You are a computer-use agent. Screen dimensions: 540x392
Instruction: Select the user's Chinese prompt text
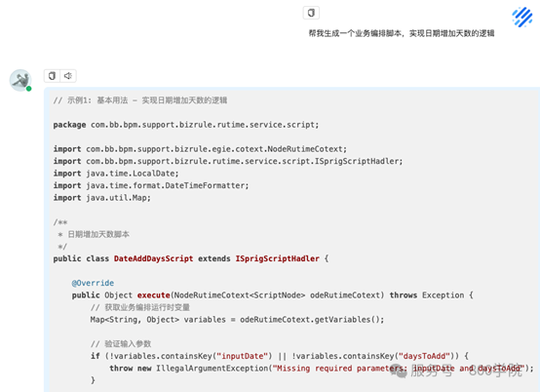tap(402, 33)
